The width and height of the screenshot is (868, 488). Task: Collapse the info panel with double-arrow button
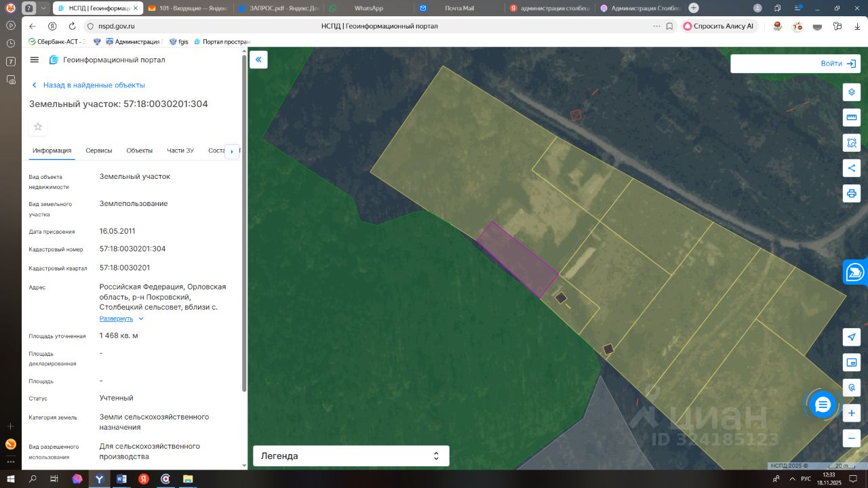pyautogui.click(x=258, y=60)
